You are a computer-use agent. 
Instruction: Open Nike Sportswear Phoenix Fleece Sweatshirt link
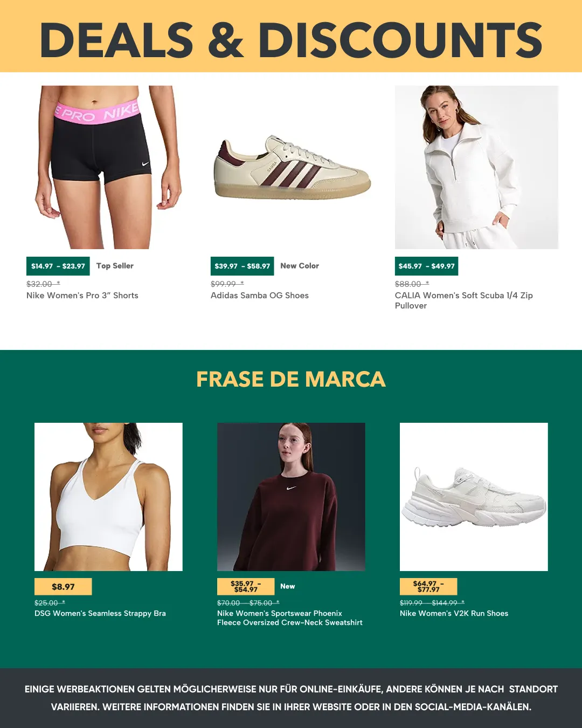290,618
